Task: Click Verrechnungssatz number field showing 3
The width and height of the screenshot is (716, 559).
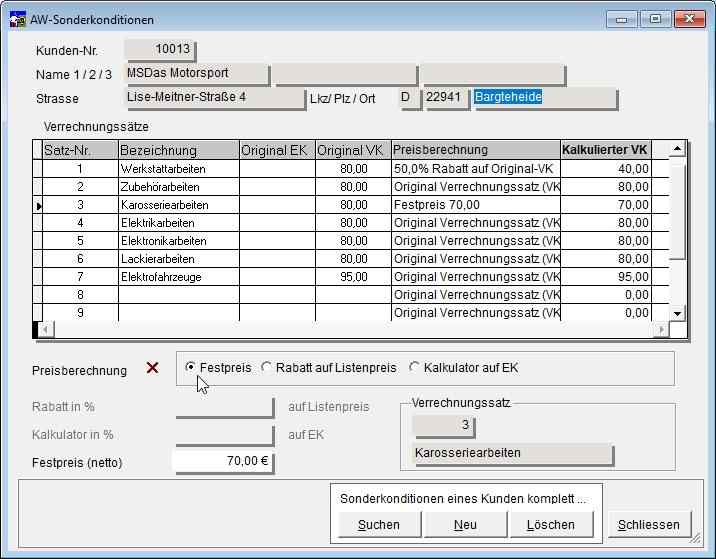Action: click(444, 426)
